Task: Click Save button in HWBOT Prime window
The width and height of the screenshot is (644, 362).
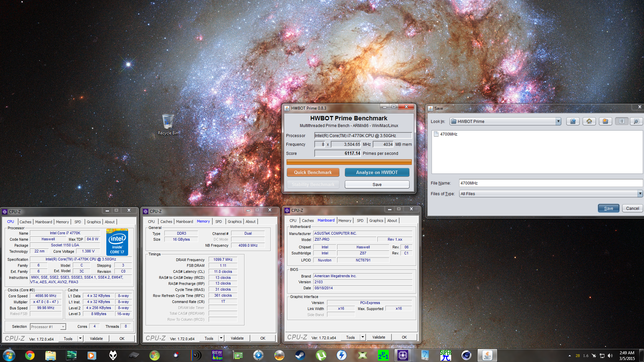Action: click(377, 184)
